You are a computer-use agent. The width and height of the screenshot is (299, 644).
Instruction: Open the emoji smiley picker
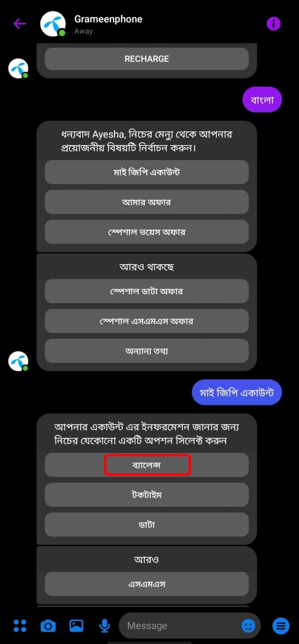pos(248,626)
